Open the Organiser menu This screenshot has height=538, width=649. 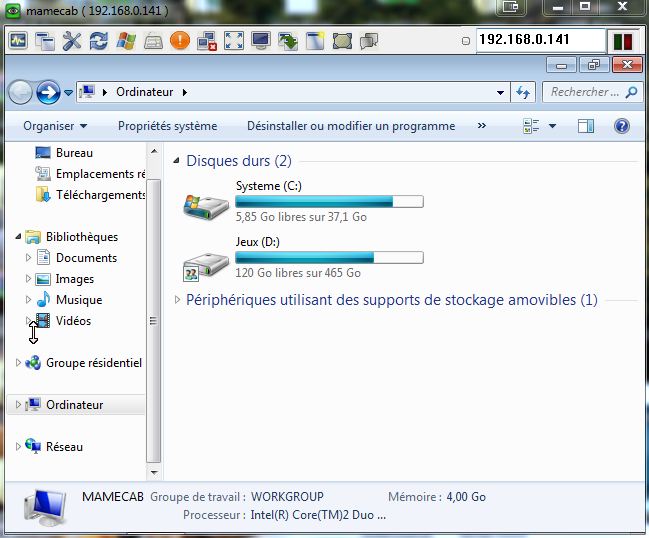point(55,126)
